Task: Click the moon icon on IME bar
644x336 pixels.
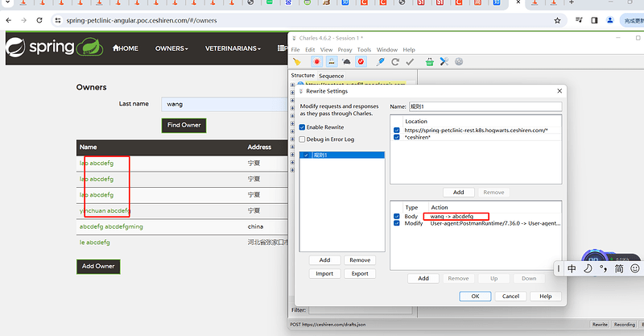Action: 588,268
